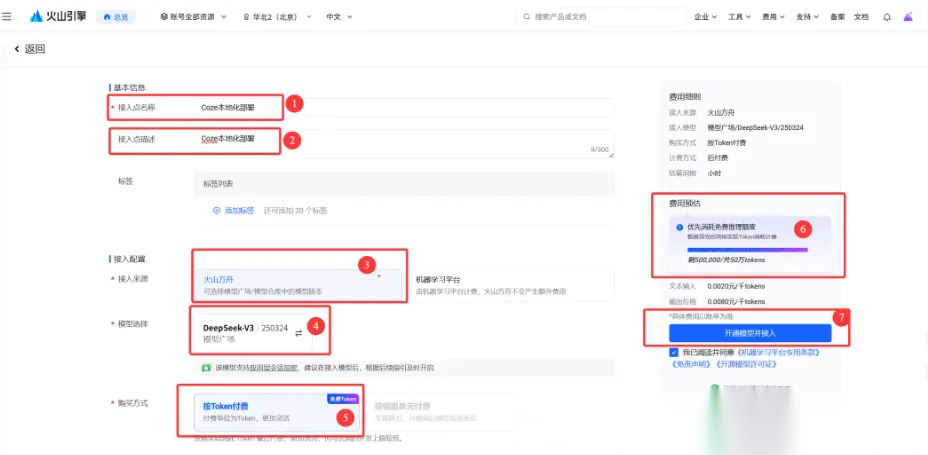Open 《机器学习平台专用条款》 link
The image size is (928, 455).
point(779,352)
